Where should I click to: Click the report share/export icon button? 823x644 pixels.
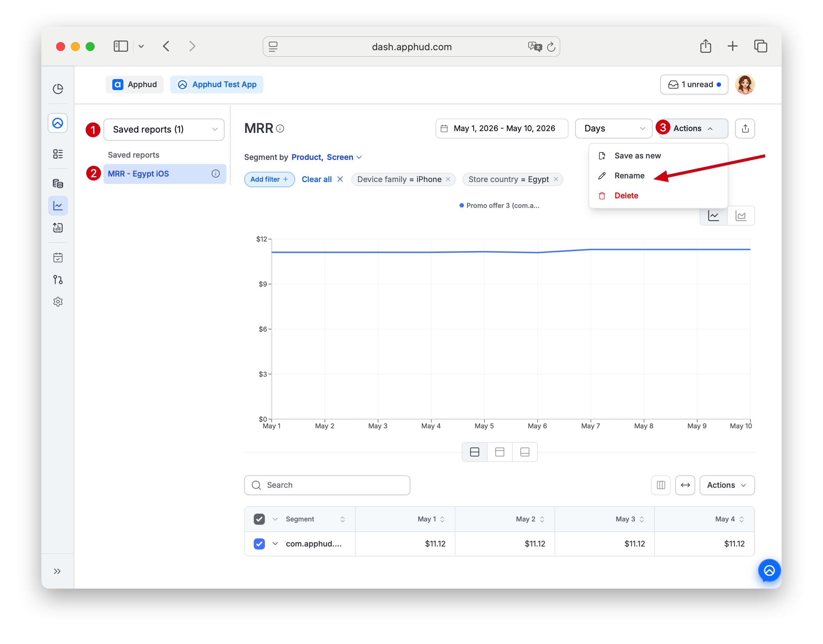click(x=745, y=129)
